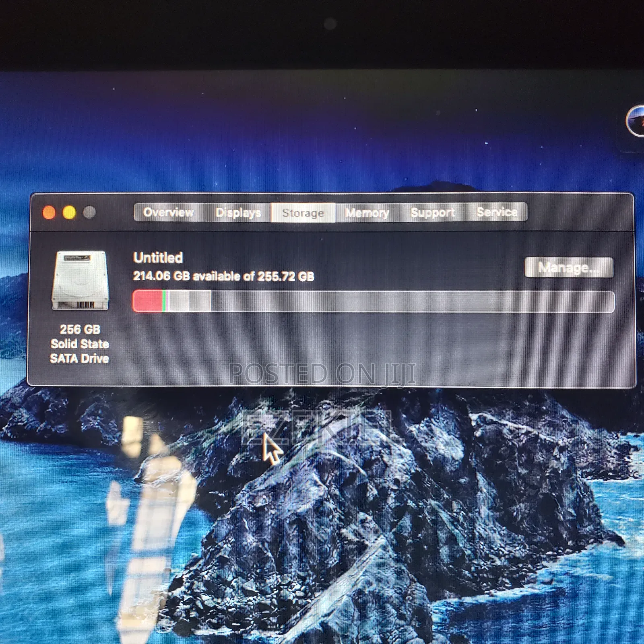Image resolution: width=644 pixels, height=644 pixels.
Task: Click the "256 GB Solid State SATA Drive" label
Action: click(80, 344)
